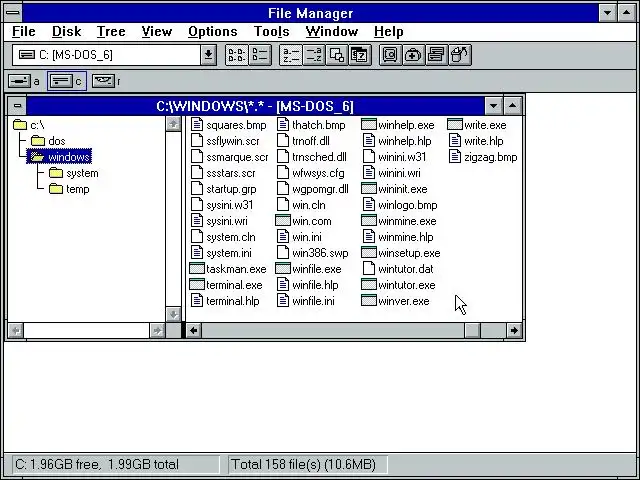Minimize the C:\WINDOWS child window
640x480 pixels.
493,106
